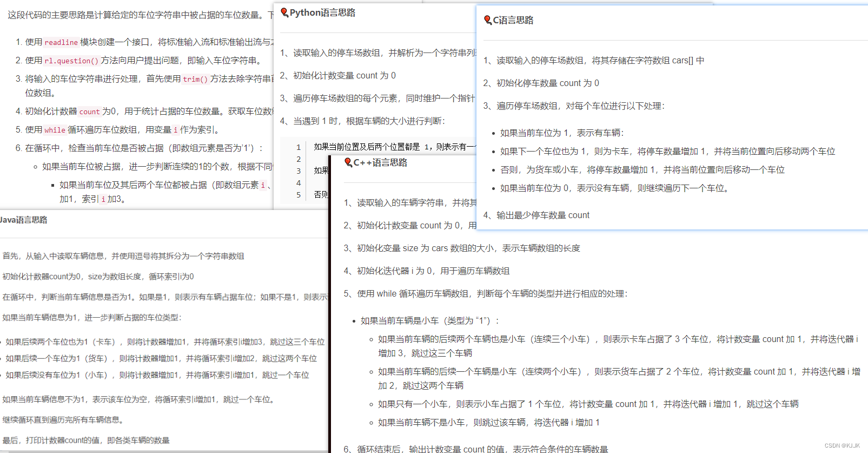The height and width of the screenshot is (453, 868).
Task: Click the Java line 最后，打印计数器count的值
Action: (86, 441)
